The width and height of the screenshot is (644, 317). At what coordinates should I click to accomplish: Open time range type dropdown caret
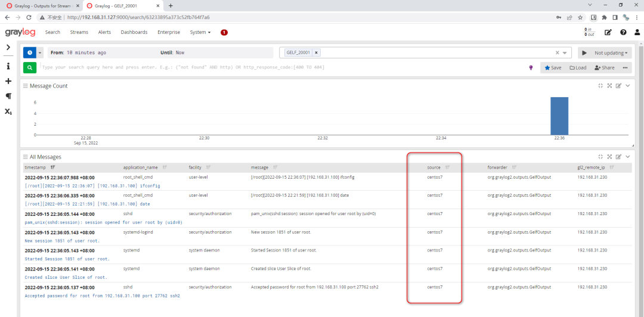tap(41, 52)
